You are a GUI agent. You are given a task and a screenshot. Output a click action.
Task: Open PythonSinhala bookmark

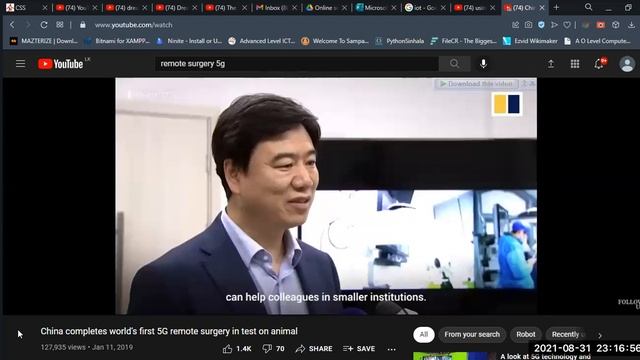400,41
